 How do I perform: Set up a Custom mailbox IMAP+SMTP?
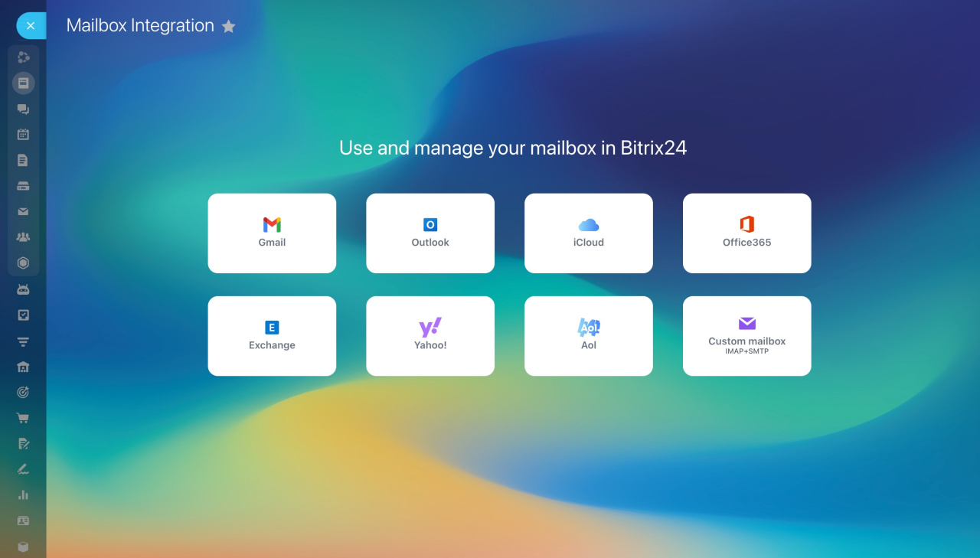point(746,335)
